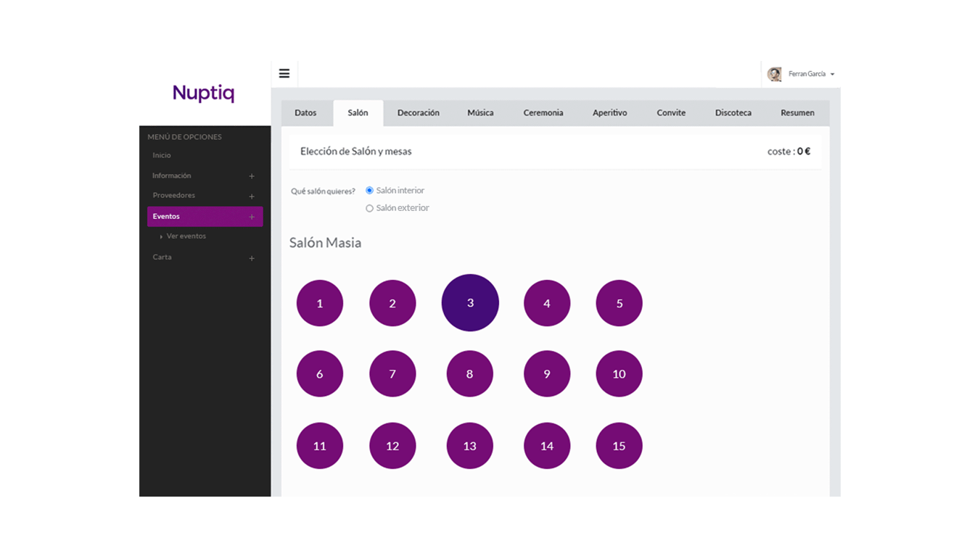This screenshot has width=980, height=551.
Task: Click the Nuptiq logo
Action: pyautogui.click(x=203, y=93)
